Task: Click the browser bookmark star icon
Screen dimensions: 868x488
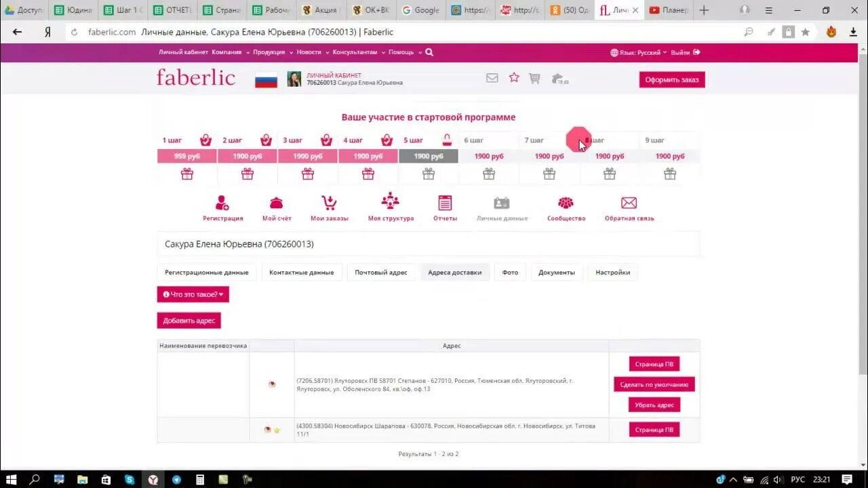Action: click(x=806, y=32)
